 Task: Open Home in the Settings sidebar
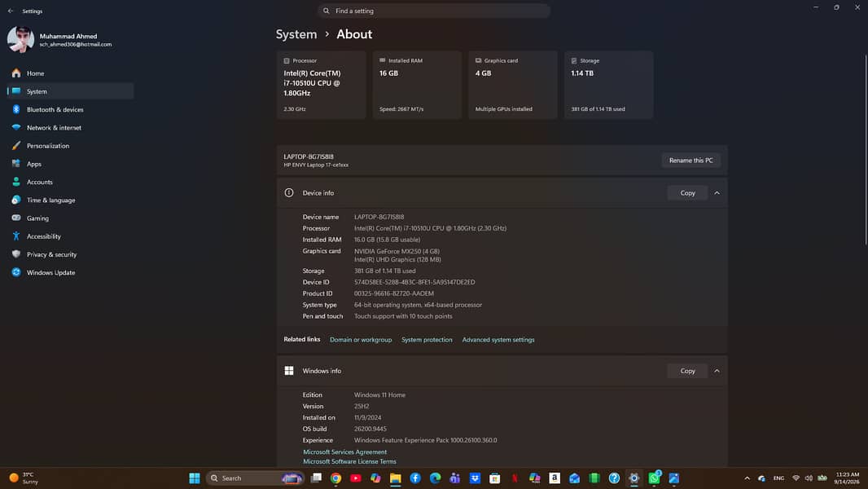[x=70, y=73]
